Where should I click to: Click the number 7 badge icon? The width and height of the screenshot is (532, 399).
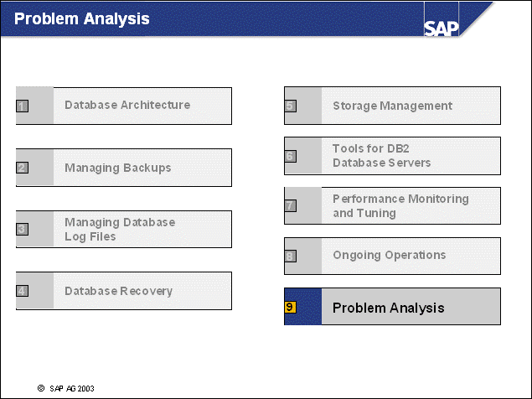click(291, 205)
